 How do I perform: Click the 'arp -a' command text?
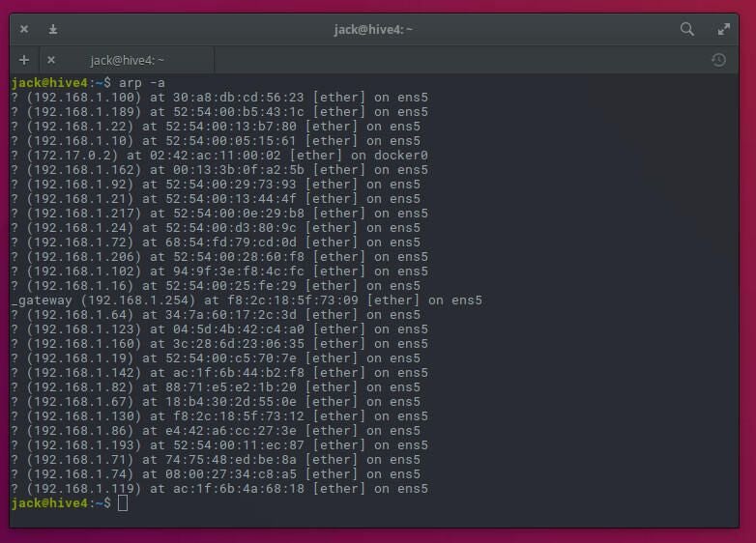point(142,83)
